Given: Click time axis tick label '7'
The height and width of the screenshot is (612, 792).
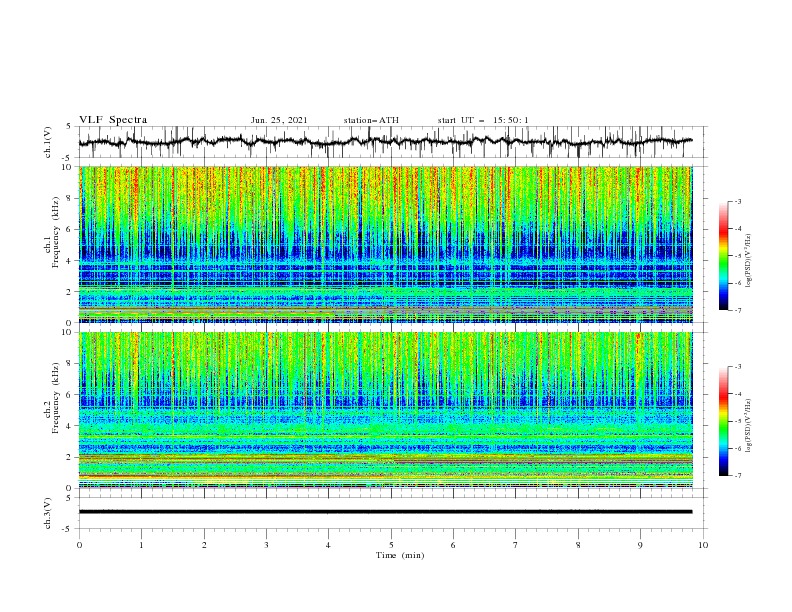Looking at the screenshot, I should coord(515,545).
